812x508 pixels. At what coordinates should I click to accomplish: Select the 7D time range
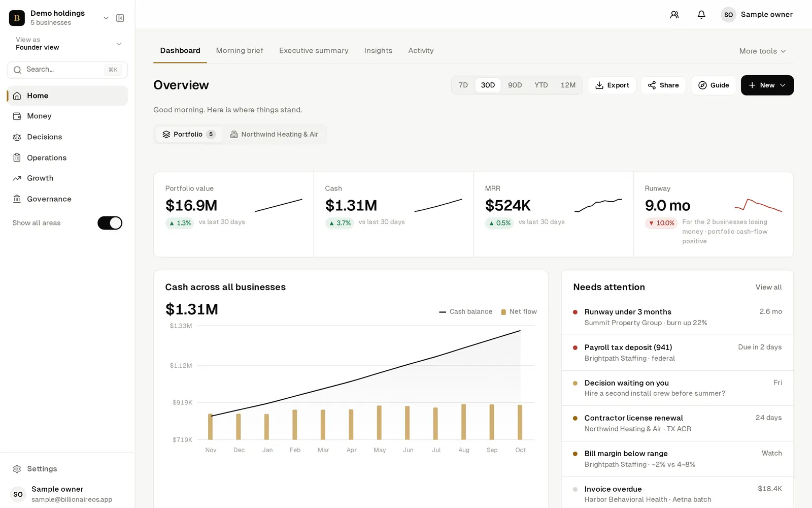(x=463, y=85)
